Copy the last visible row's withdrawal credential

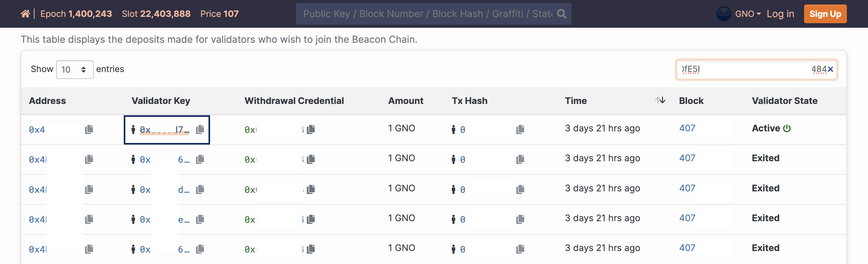coord(311,249)
